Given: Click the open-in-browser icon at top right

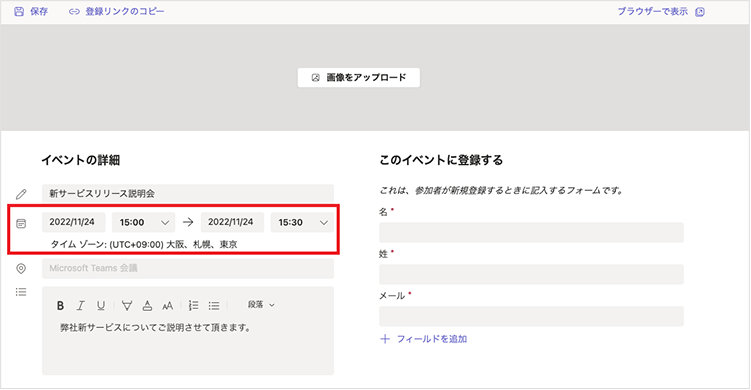Looking at the screenshot, I should [700, 12].
